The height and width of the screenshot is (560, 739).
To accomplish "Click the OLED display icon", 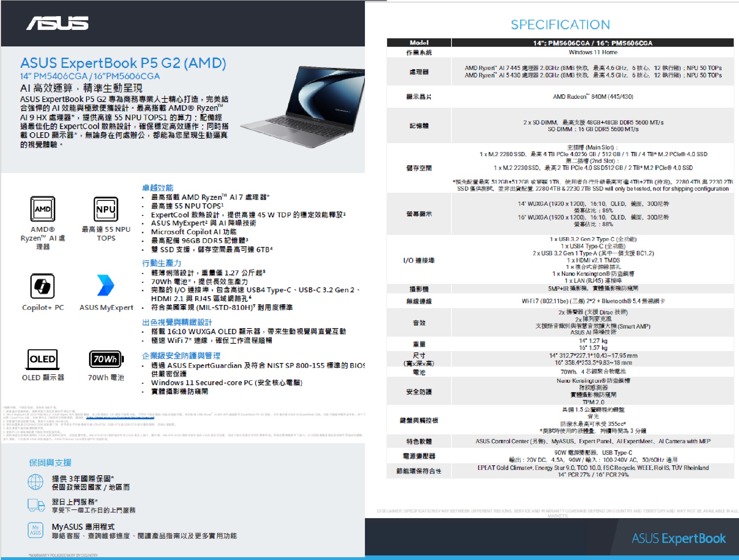I will tap(43, 359).
